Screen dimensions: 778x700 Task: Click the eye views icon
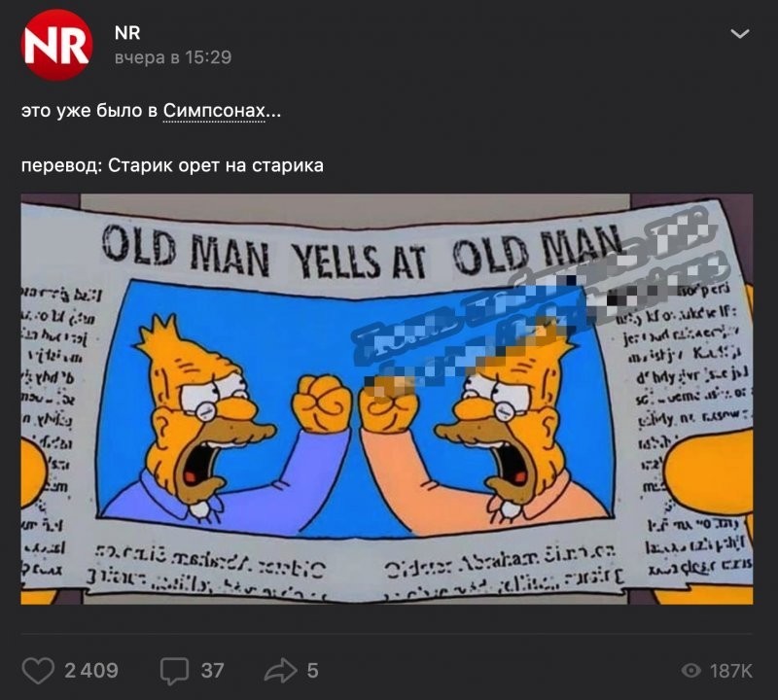click(x=691, y=671)
